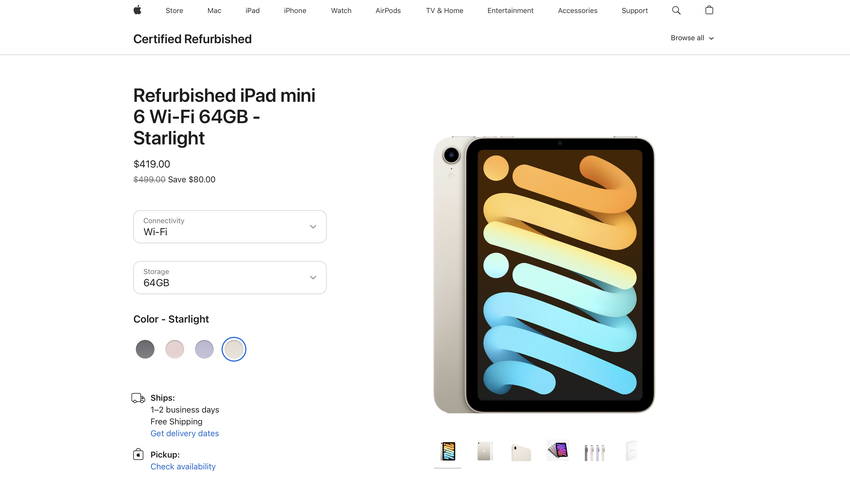The width and height of the screenshot is (850, 483).
Task: Open the search magnifying glass
Action: click(676, 10)
